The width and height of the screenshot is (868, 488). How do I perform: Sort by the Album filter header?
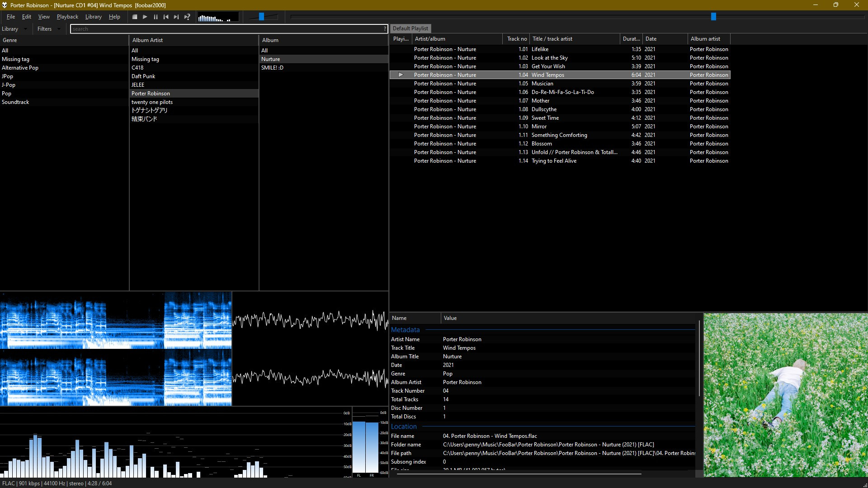pyautogui.click(x=324, y=40)
